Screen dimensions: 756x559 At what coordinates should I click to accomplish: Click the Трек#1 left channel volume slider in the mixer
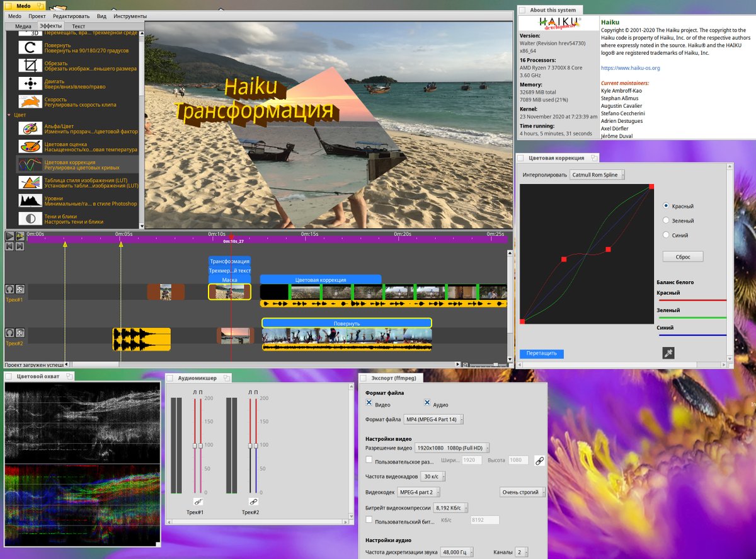click(x=195, y=446)
